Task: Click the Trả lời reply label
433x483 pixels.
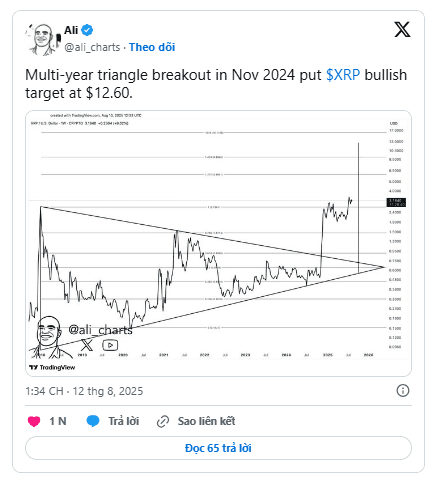Action: pyautogui.click(x=124, y=421)
